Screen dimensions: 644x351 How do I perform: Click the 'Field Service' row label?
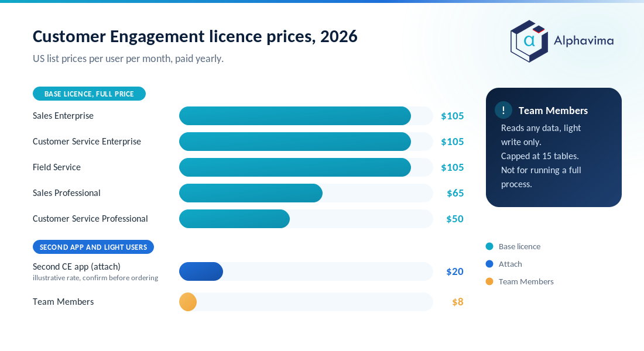(57, 167)
